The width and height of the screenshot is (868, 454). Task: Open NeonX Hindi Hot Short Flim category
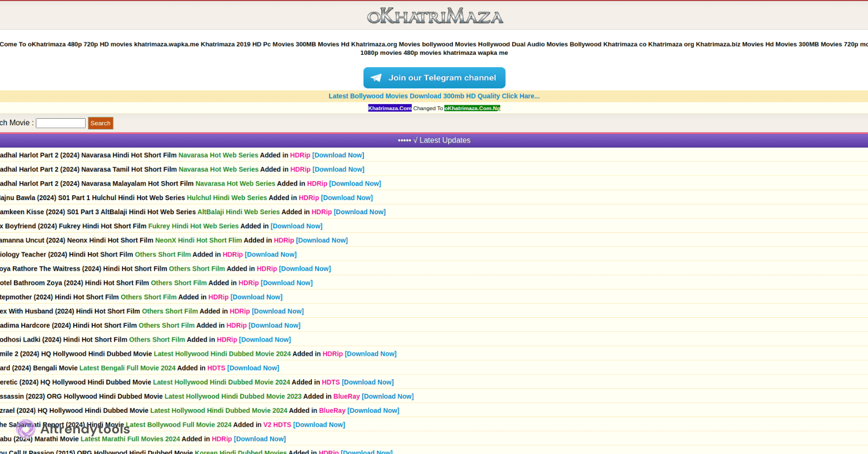tap(199, 240)
